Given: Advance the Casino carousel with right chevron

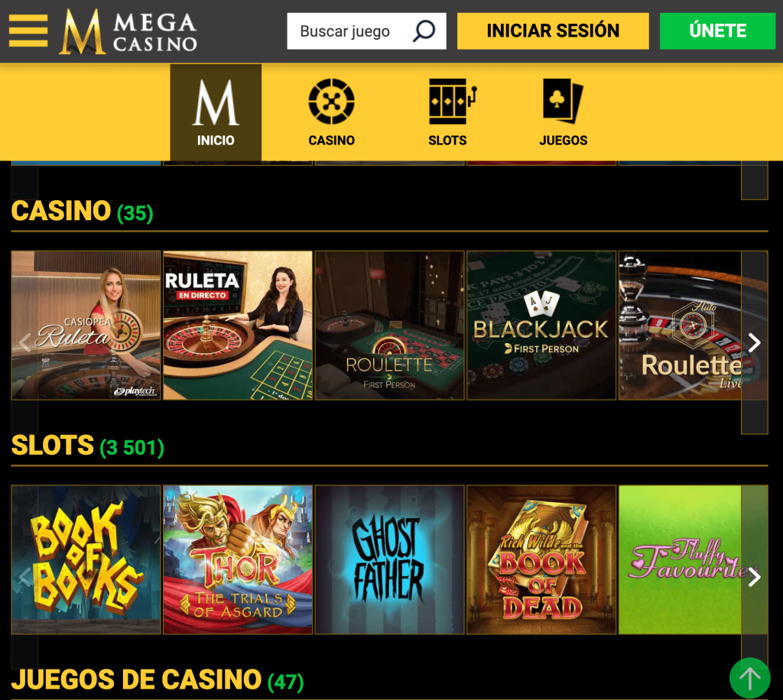Looking at the screenshot, I should tap(755, 342).
